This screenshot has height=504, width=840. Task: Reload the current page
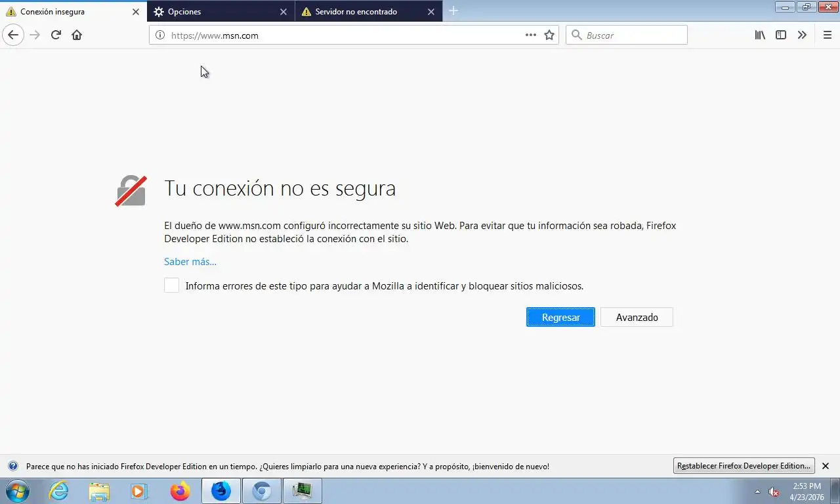[x=56, y=35]
